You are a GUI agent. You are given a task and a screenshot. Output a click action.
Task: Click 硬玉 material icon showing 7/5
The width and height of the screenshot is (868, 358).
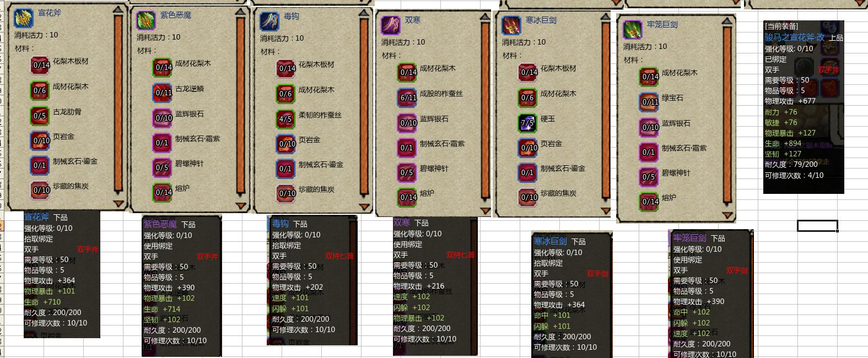pyautogui.click(x=527, y=123)
